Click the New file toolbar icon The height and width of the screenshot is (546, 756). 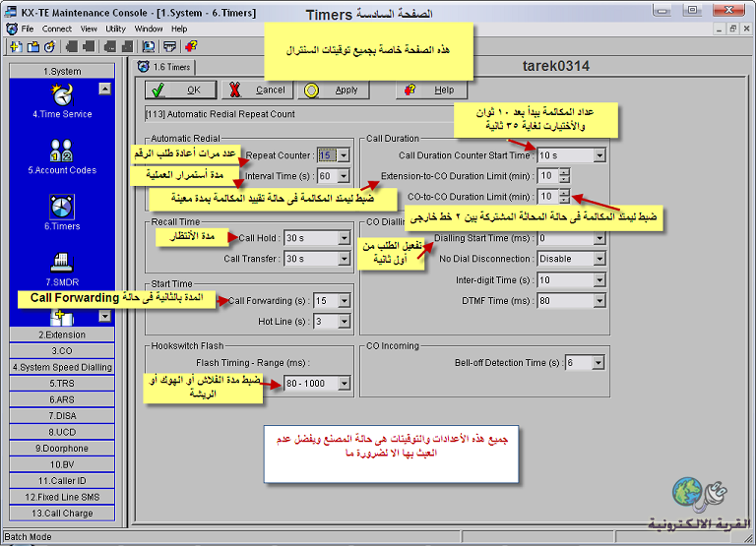pos(16,47)
